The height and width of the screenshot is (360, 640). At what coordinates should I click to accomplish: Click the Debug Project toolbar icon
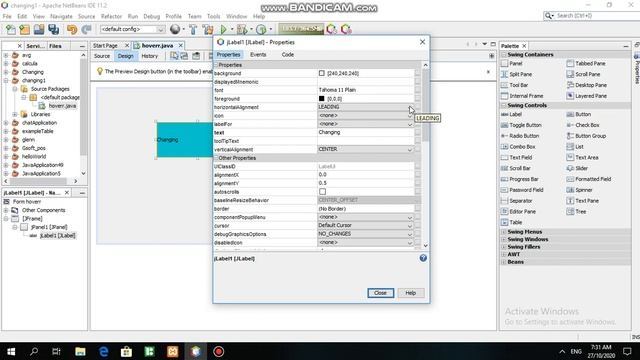(x=242, y=29)
